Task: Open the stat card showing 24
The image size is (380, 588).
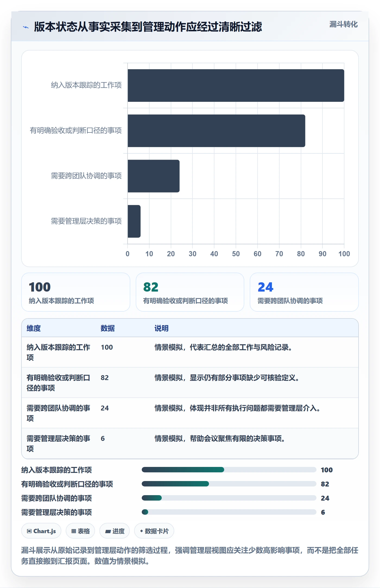Action: pos(304,292)
